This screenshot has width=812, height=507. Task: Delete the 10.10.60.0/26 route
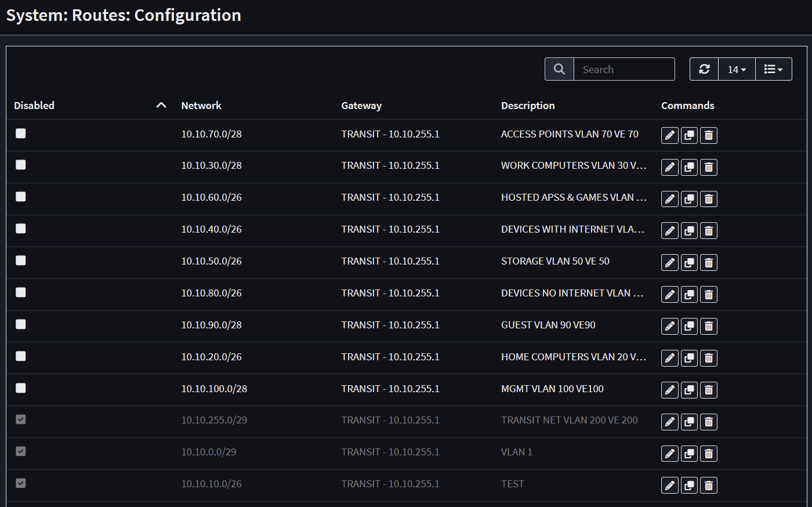(x=708, y=199)
